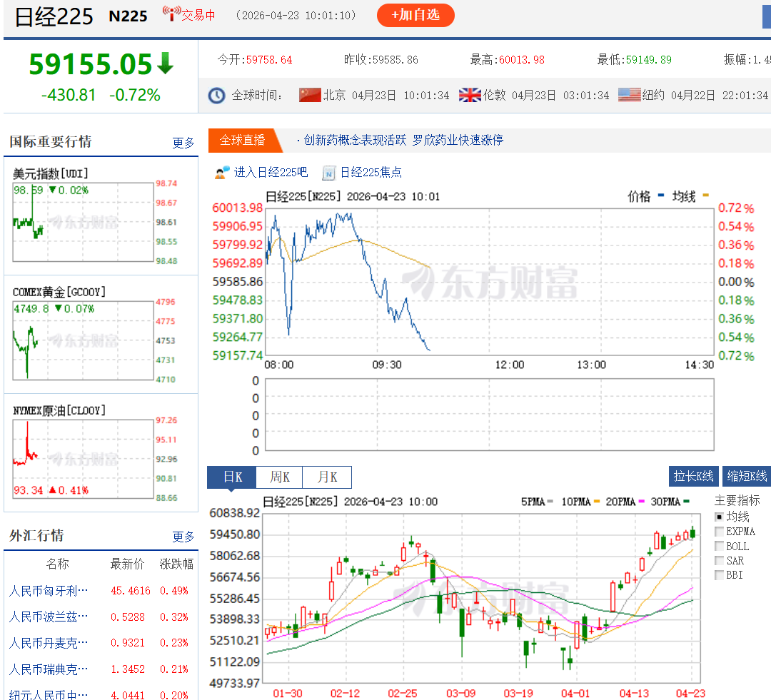Click the user icon beside 进入日经225吧
The height and width of the screenshot is (700, 771).
[x=222, y=173]
